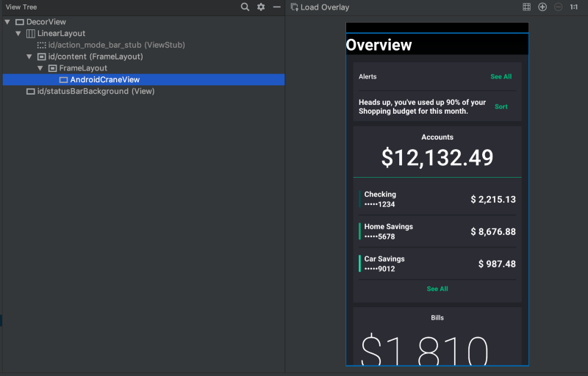This screenshot has height=376, width=588.
Task: Click See All under Accounts list
Action: (x=437, y=289)
